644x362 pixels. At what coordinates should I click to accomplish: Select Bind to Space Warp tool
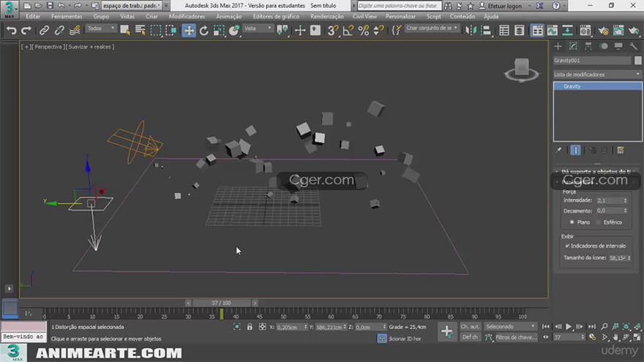[x=75, y=31]
